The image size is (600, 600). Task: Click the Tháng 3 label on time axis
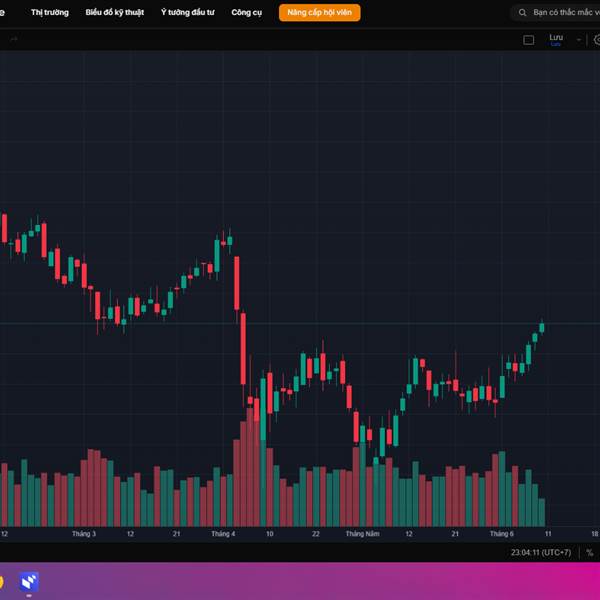pos(84,533)
